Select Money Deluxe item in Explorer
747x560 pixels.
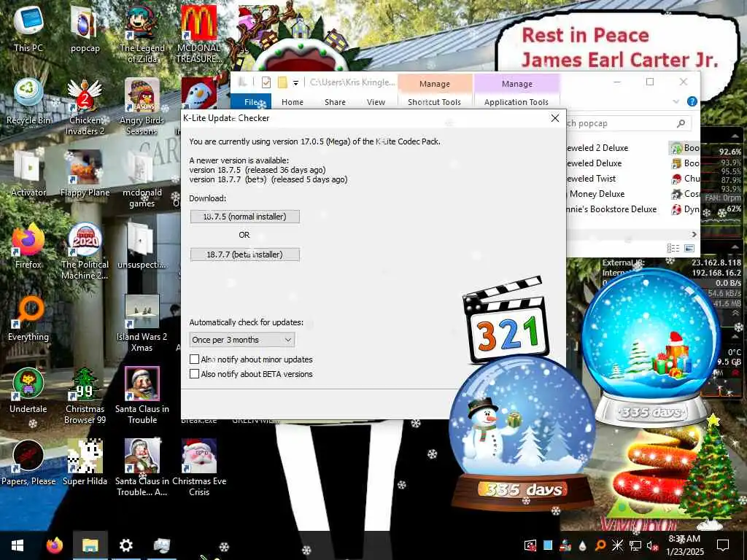pos(595,194)
